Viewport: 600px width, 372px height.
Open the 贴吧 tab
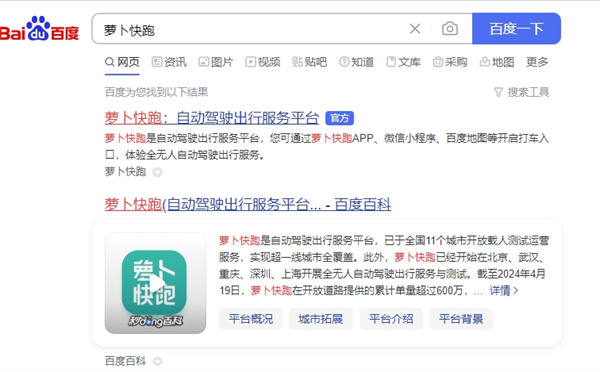(310, 62)
